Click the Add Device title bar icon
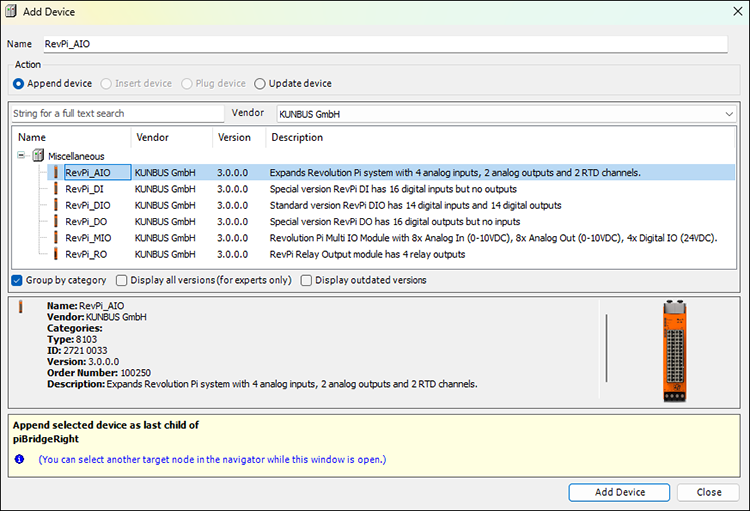The height and width of the screenshot is (511, 750). click(11, 11)
